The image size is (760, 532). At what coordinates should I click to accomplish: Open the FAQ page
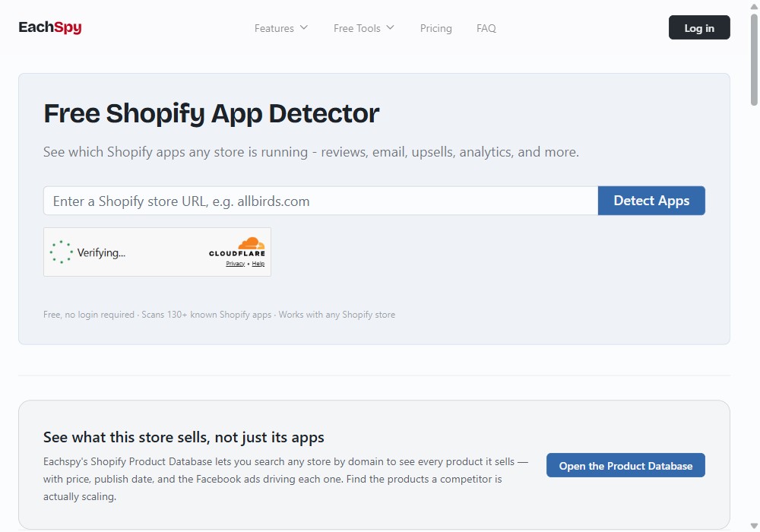pos(486,28)
